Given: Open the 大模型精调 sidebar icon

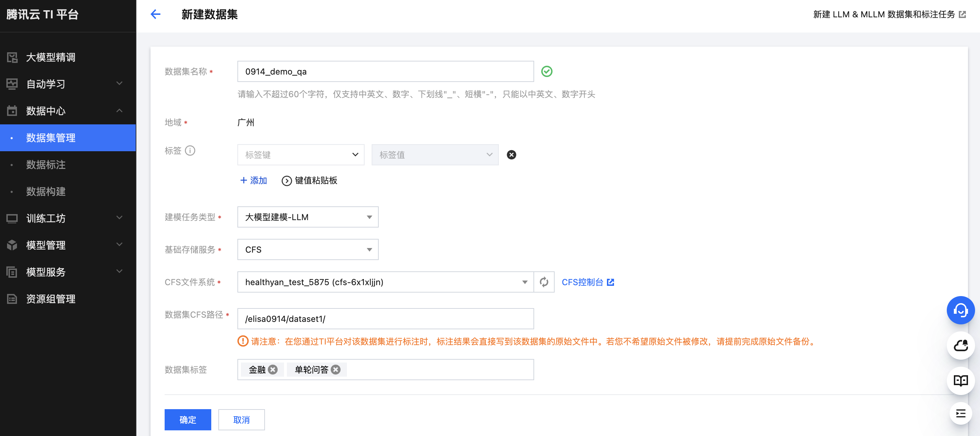Looking at the screenshot, I should click(x=12, y=58).
